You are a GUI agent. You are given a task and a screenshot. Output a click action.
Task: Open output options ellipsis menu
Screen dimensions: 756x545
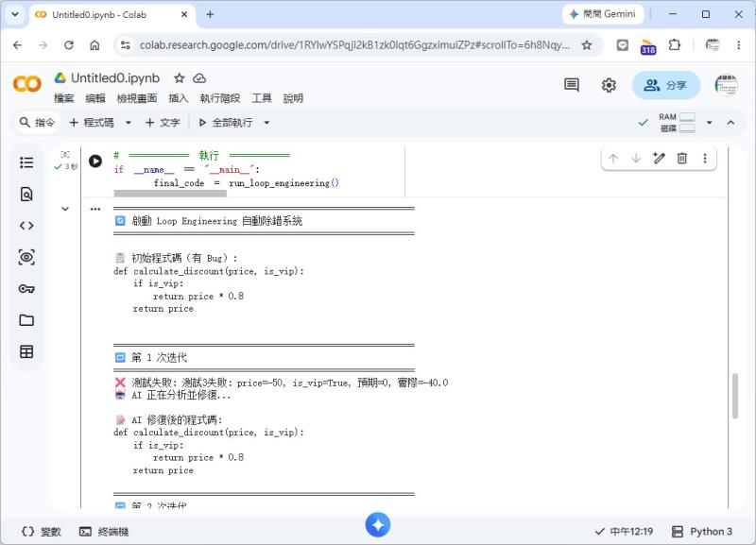[95, 209]
